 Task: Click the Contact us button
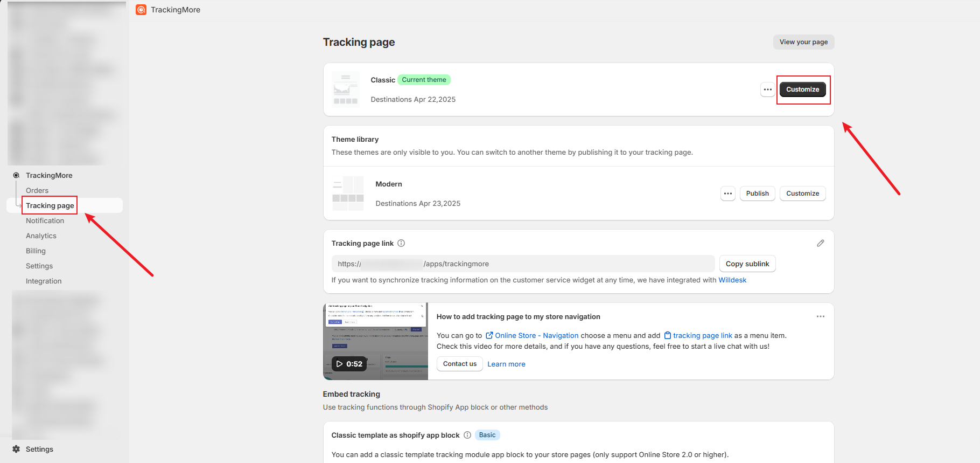[459, 364]
